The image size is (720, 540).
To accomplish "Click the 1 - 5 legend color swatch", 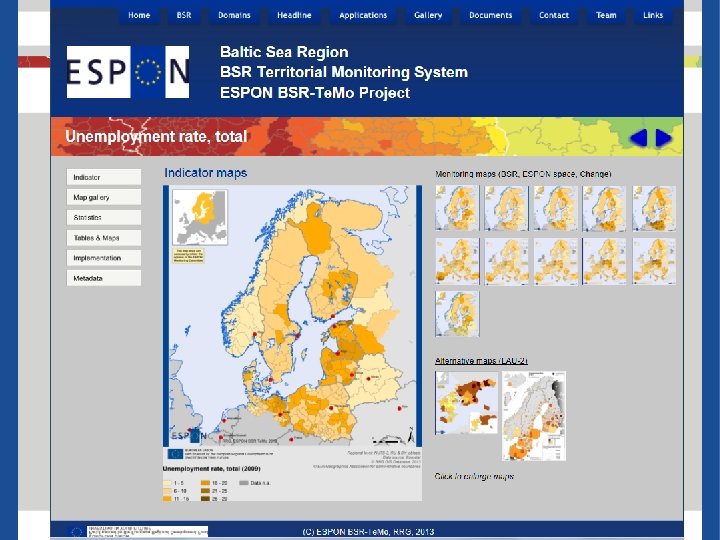I will click(x=167, y=483).
